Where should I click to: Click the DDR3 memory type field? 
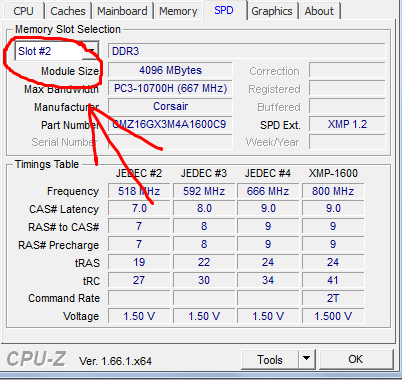pyautogui.click(x=247, y=51)
